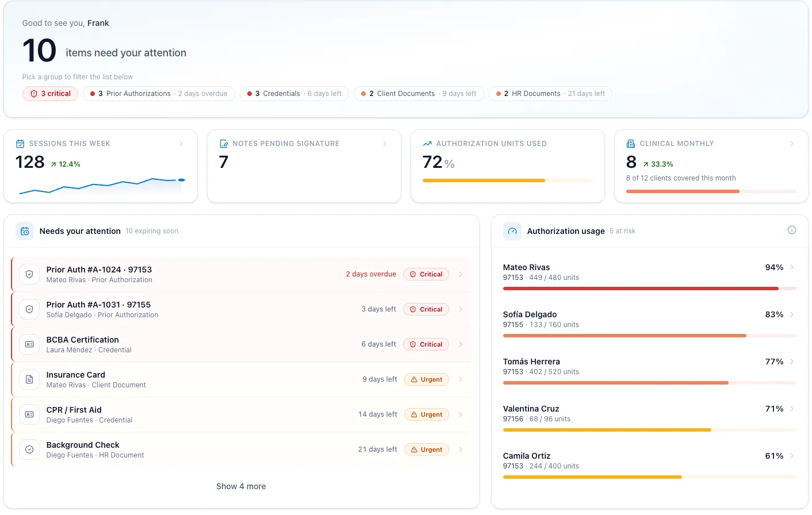Open Tomás Herrera usage chevron
This screenshot has height=515, width=812.
(x=792, y=362)
